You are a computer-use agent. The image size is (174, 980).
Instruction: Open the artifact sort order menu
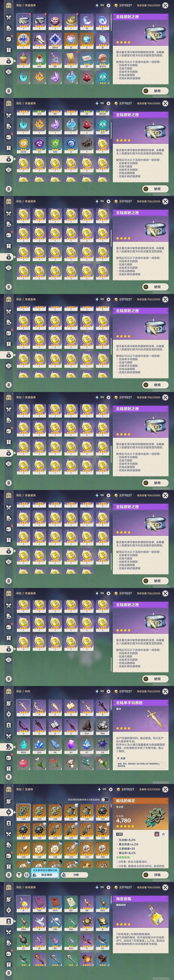26,875
